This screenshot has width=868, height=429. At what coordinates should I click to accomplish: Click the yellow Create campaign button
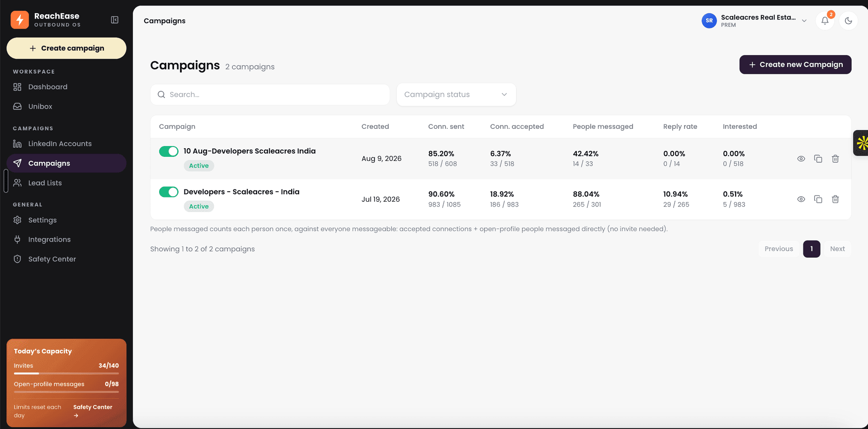tap(66, 48)
